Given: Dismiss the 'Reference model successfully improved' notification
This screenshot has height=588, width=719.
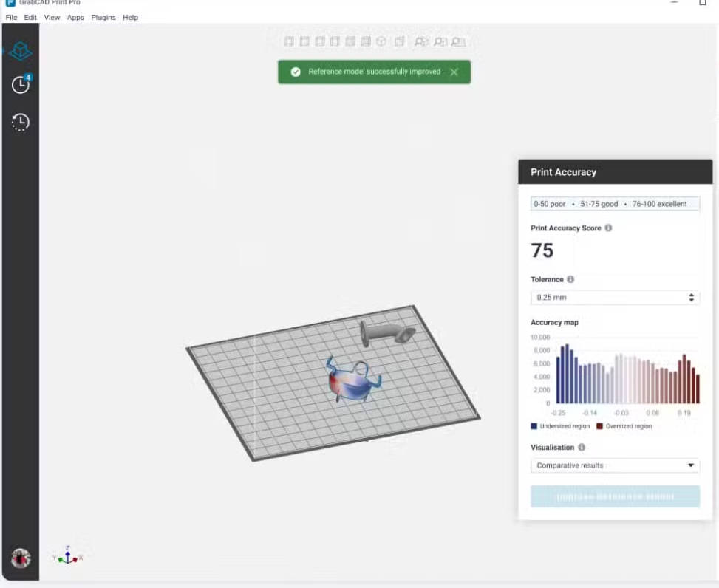Looking at the screenshot, I should coord(454,72).
